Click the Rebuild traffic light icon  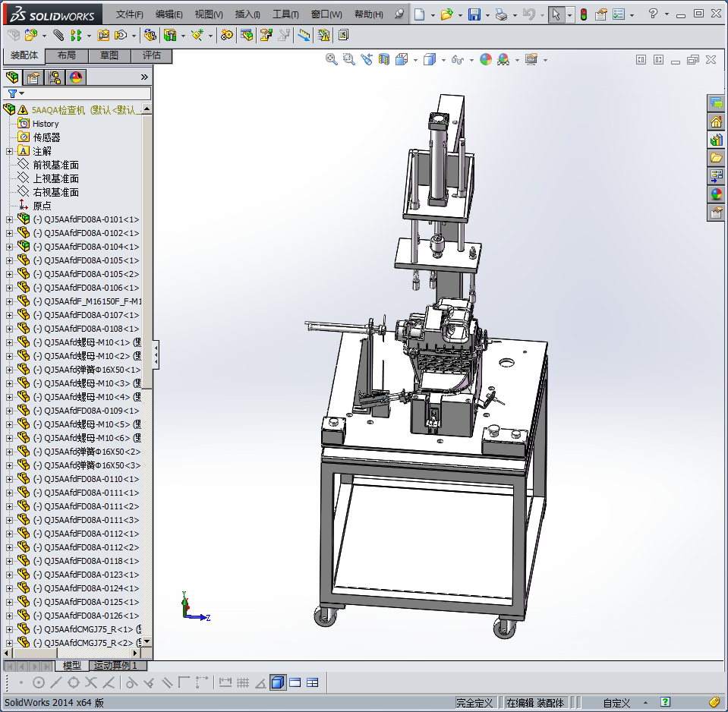coord(584,14)
